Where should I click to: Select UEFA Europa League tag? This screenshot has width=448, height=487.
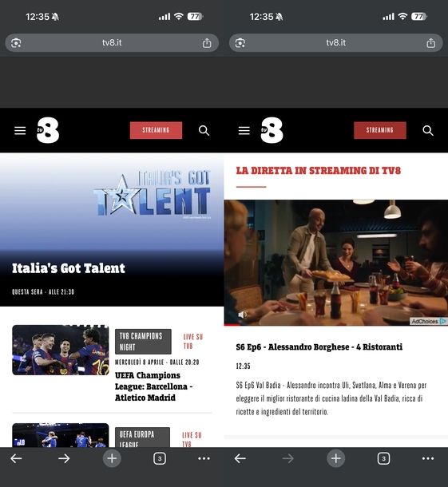click(x=142, y=438)
